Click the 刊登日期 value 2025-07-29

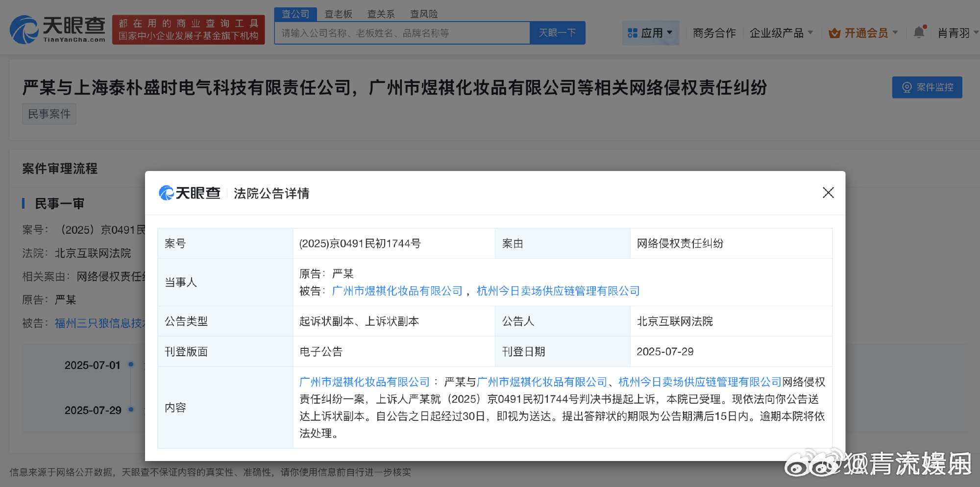click(x=731, y=352)
